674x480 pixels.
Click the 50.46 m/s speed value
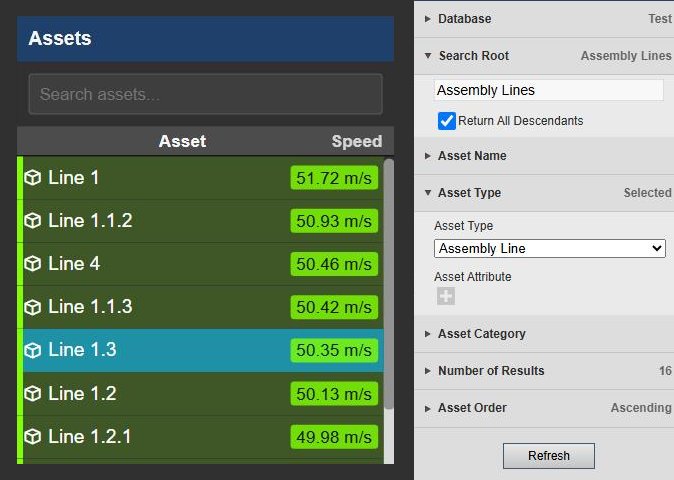(x=334, y=264)
